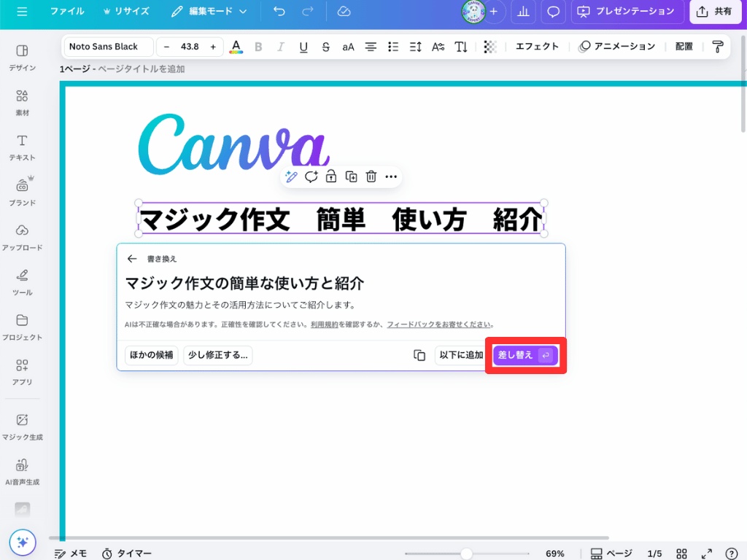Open the 素材 elements panel

(x=22, y=103)
